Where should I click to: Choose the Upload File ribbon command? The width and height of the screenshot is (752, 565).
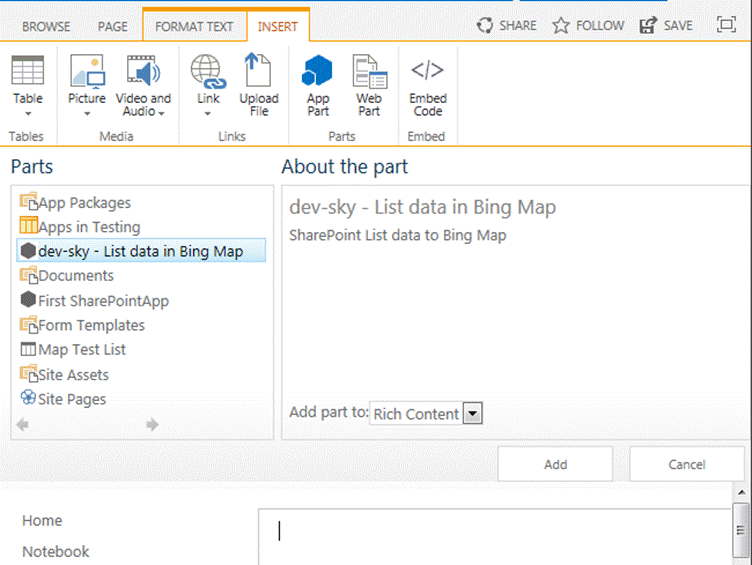pyautogui.click(x=258, y=84)
